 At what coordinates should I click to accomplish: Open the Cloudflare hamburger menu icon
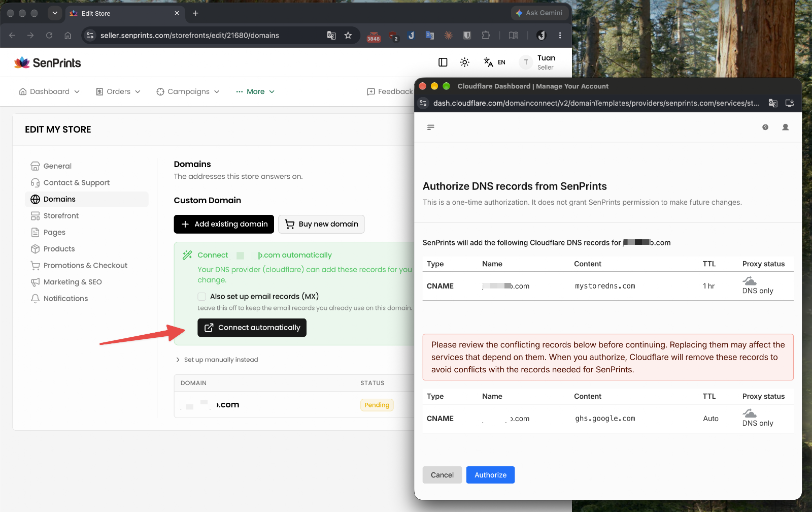[431, 127]
